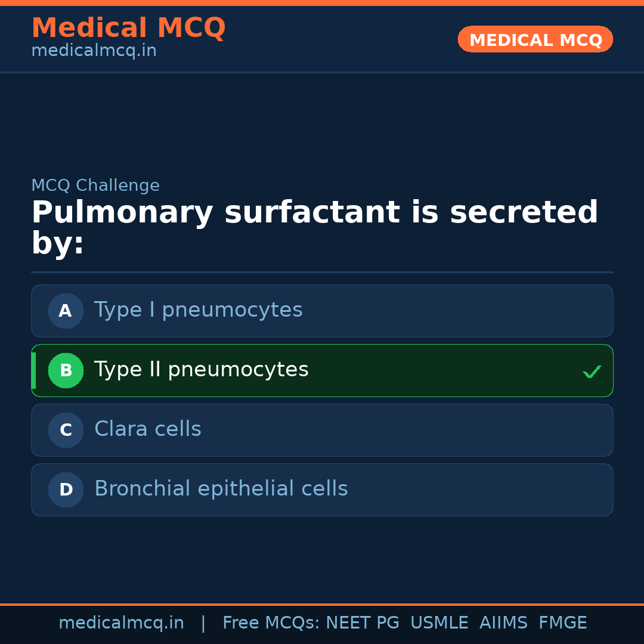
Task: Click the USMLE footer text
Action: (x=439, y=623)
